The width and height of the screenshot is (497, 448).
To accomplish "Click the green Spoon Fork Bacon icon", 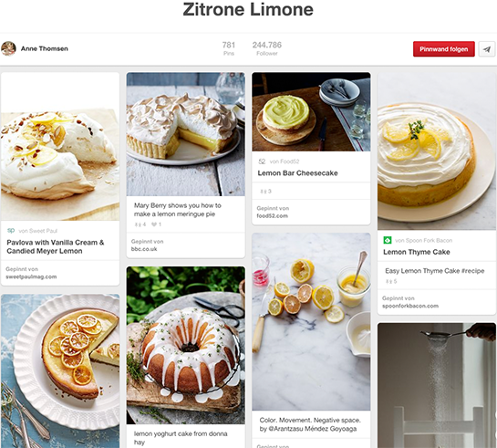I will [388, 240].
